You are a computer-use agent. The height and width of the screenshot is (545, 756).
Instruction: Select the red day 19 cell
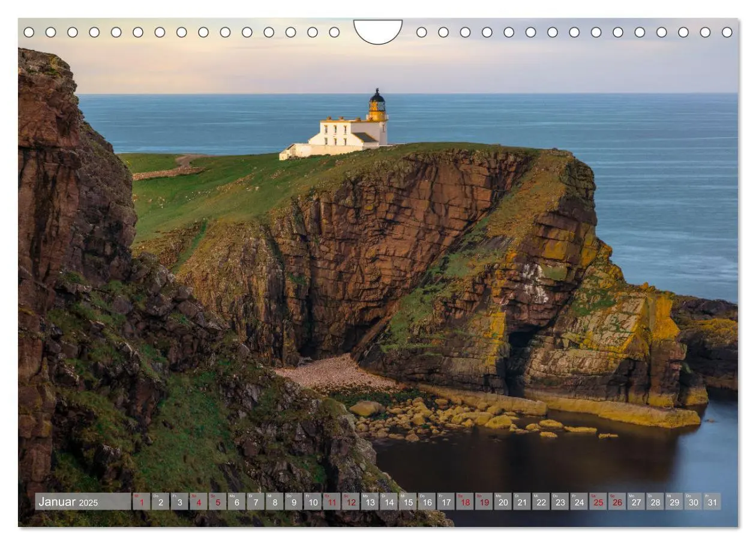pos(484,502)
